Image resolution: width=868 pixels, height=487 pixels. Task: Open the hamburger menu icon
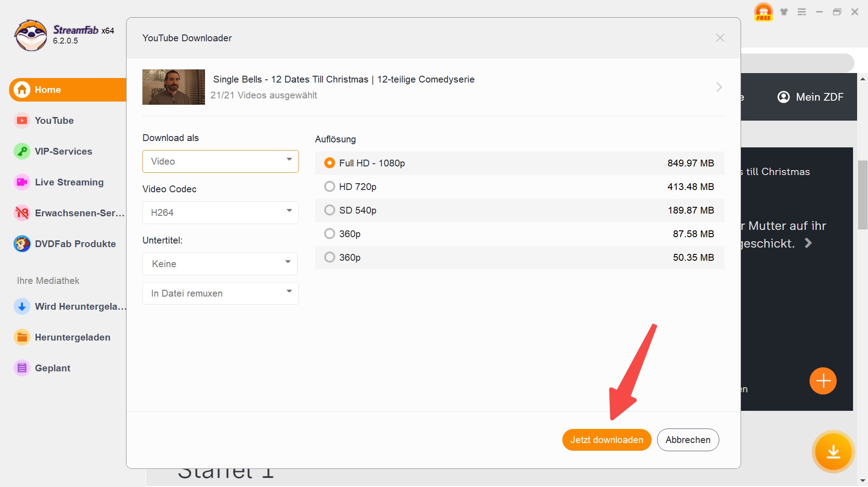click(x=802, y=12)
